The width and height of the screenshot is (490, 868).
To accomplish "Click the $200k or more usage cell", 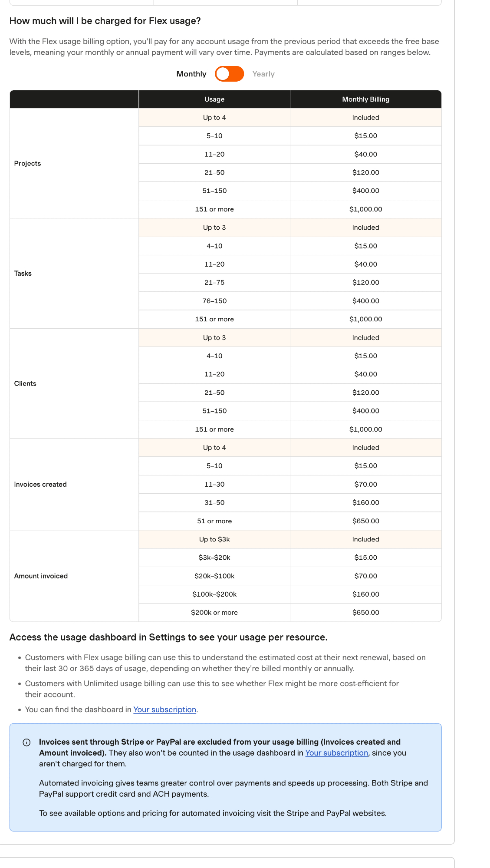I will pyautogui.click(x=214, y=613).
